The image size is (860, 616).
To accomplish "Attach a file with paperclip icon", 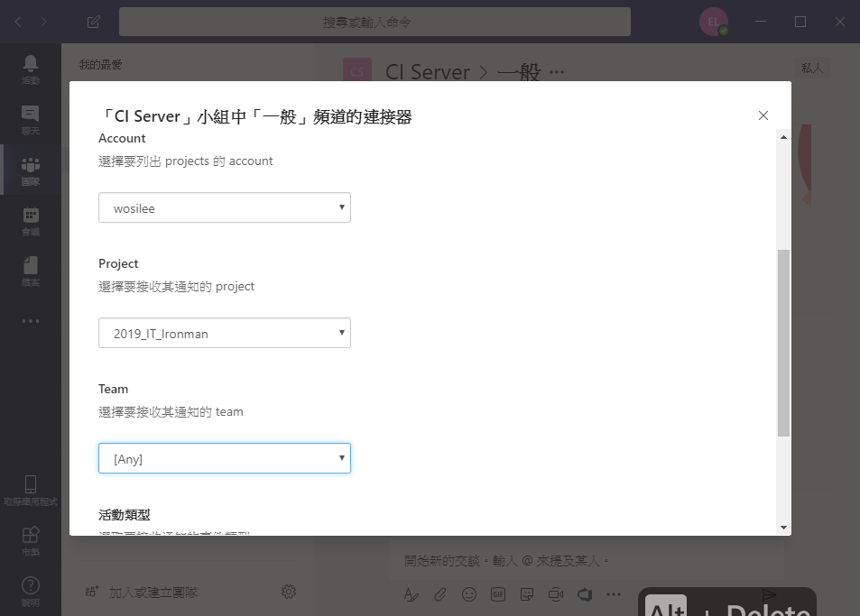I will coord(439,594).
